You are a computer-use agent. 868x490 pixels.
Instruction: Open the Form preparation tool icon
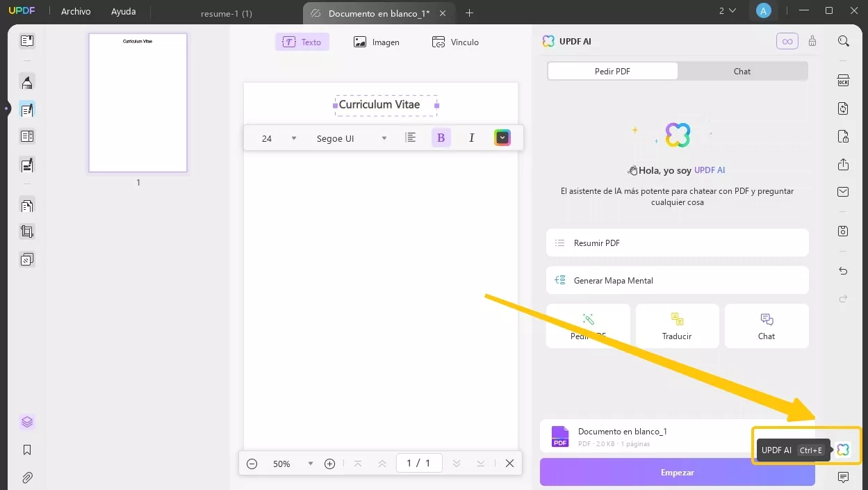tap(27, 136)
